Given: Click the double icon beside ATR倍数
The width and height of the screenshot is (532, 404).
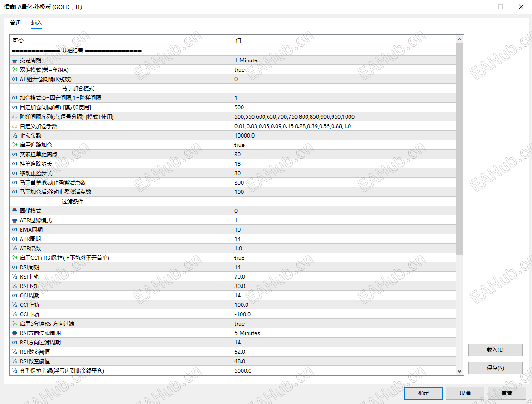Looking at the screenshot, I should [x=15, y=249].
